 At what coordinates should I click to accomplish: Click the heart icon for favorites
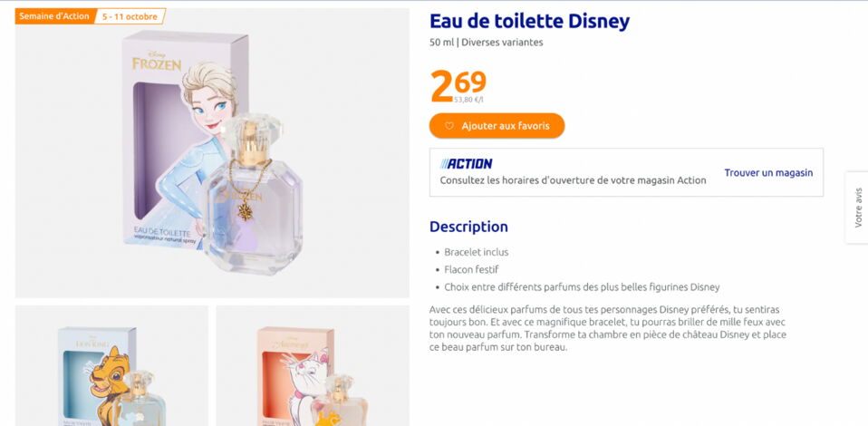coord(448,126)
